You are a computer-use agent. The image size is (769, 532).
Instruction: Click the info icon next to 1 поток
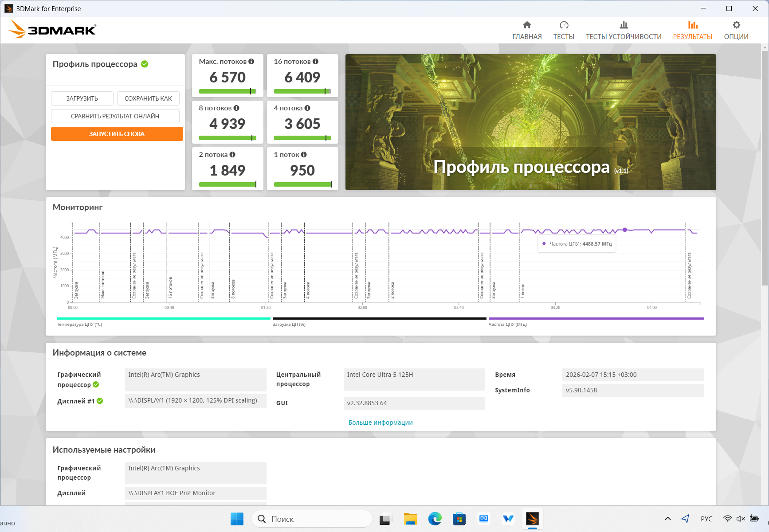click(x=304, y=155)
